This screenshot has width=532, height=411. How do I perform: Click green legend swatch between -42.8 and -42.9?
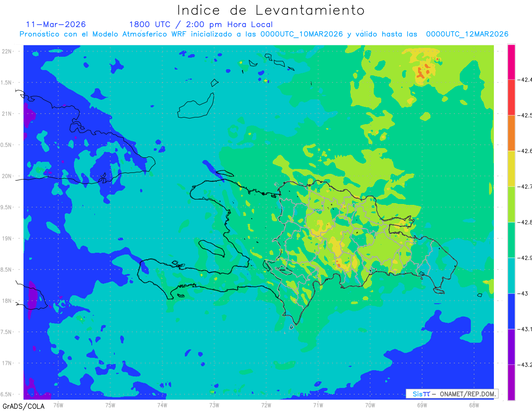(x=511, y=240)
